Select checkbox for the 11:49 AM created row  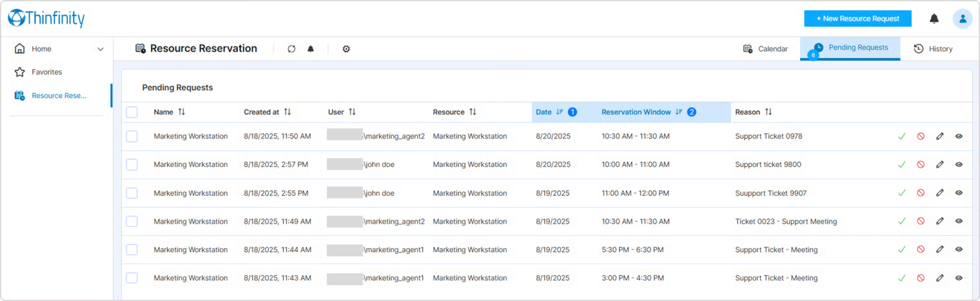(132, 222)
